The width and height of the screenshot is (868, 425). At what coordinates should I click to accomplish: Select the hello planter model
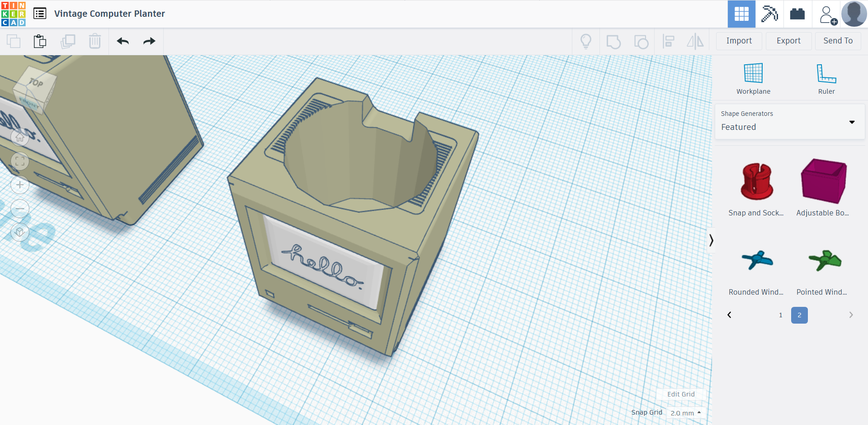353,217
